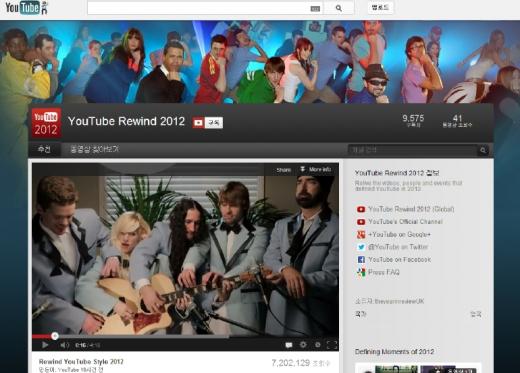This screenshot has width=520, height=373.
Task: Open YouTube Rewind 2012 (Global) link
Action: [411, 209]
